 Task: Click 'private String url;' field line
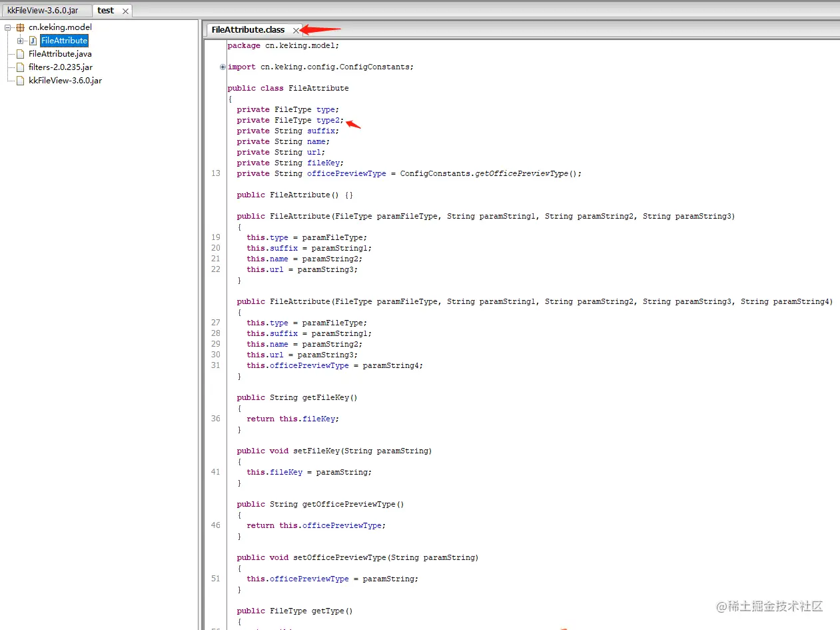[x=281, y=152]
